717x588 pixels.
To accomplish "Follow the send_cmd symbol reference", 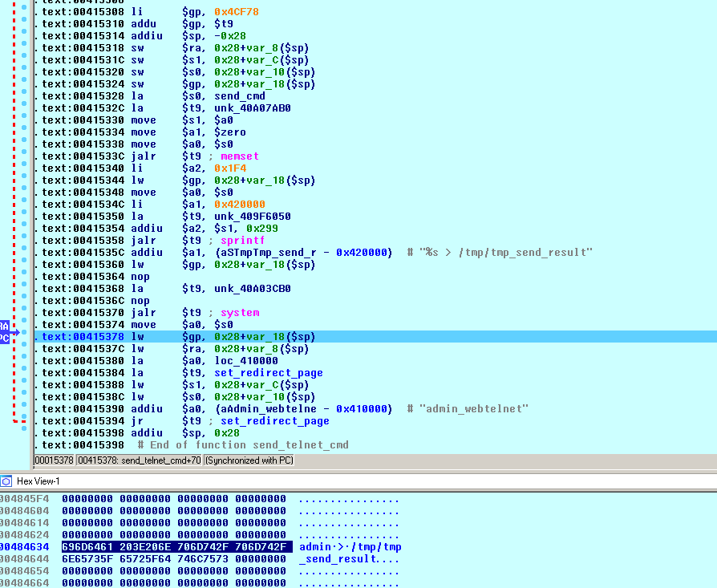I will coord(240,96).
